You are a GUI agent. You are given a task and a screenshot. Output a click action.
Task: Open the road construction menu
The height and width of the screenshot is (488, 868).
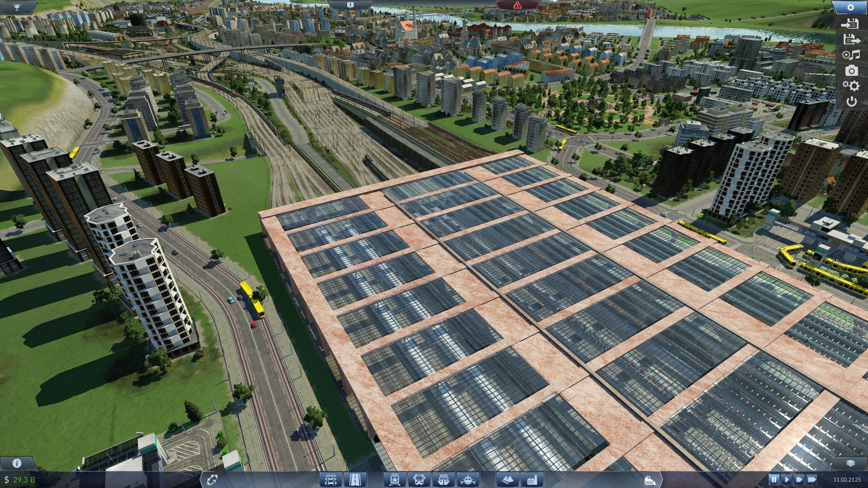355,480
